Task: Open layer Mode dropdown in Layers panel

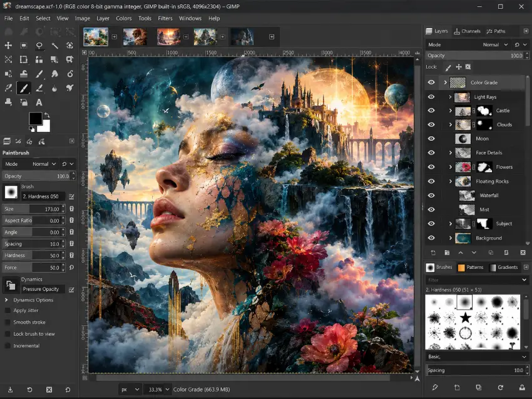Action: tap(469, 45)
